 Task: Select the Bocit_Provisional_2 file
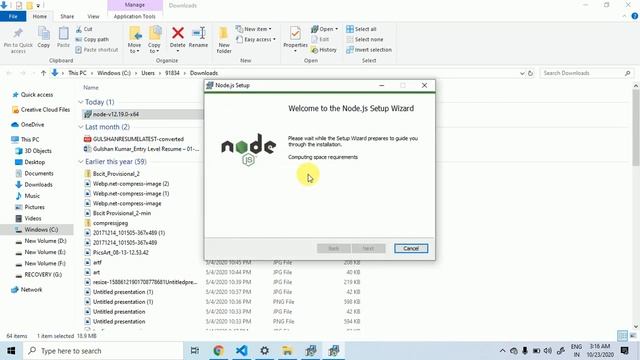[116, 174]
